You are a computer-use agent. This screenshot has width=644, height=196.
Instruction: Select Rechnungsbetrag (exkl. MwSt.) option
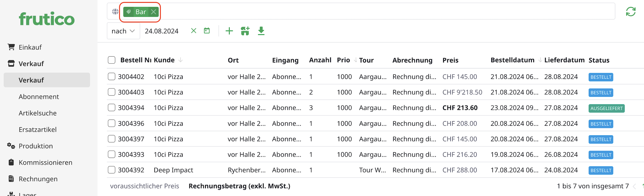(239, 186)
